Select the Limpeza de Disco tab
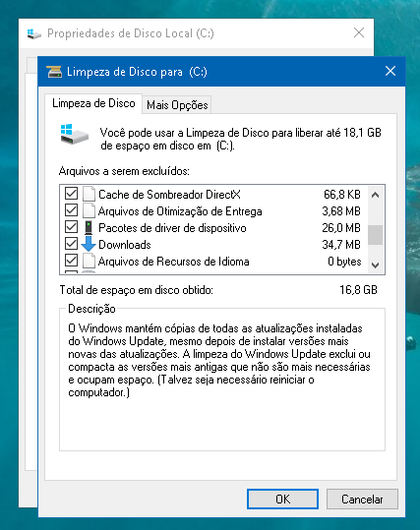Viewport: 420px width, 530px height. pos(93,103)
